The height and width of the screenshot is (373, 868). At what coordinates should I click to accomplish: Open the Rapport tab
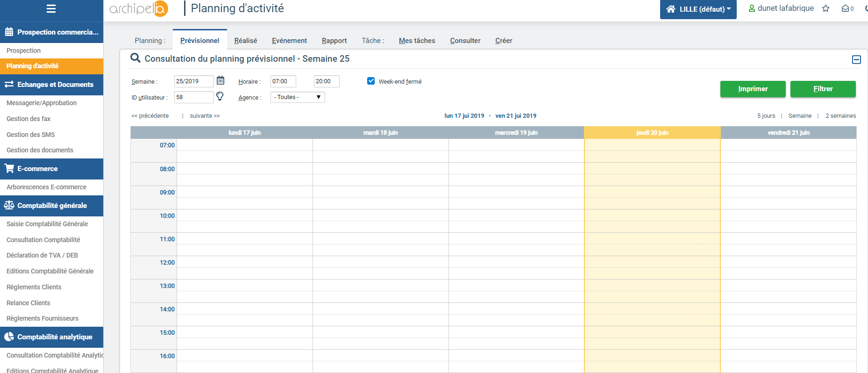(334, 41)
